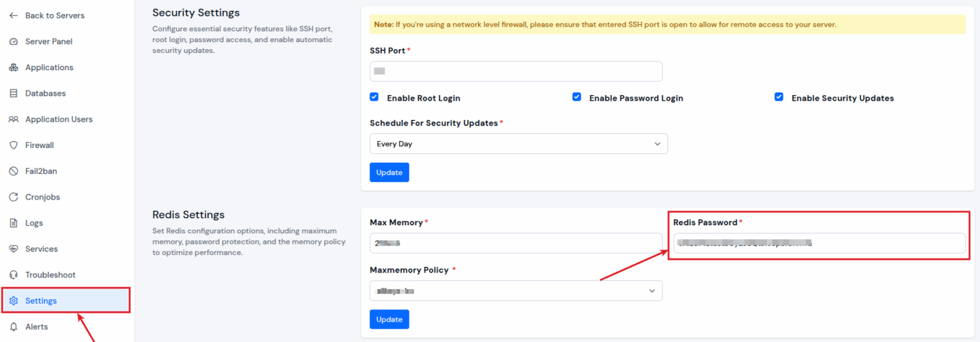Click the Back to Servers arrow icon
Screen dimensions: 980x342
pyautogui.click(x=13, y=15)
